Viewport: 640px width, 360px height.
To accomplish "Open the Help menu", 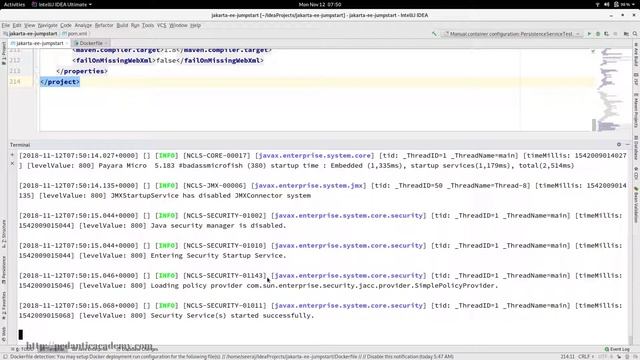I will pos(196,25).
